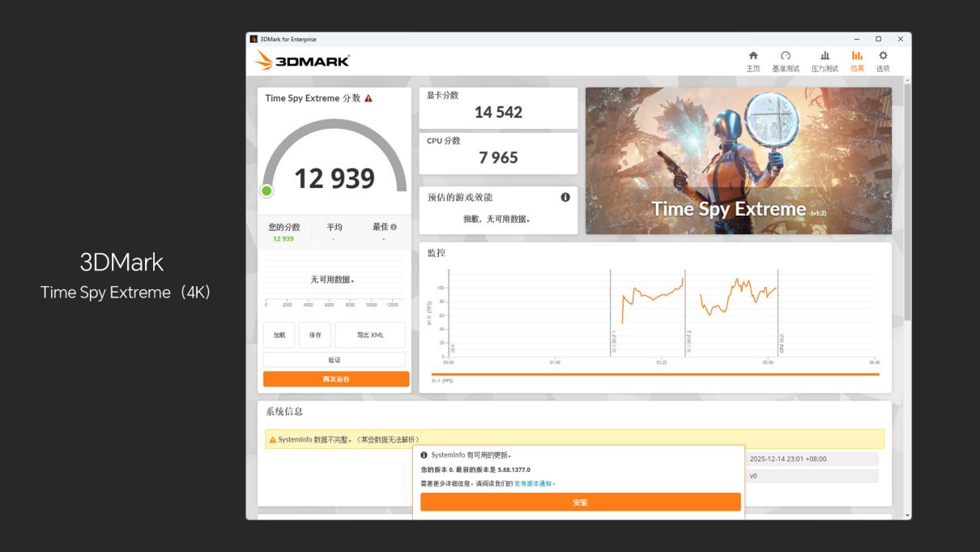Open the 压力测试 stress test tab
Viewport: 980px width, 552px height.
[x=824, y=61]
